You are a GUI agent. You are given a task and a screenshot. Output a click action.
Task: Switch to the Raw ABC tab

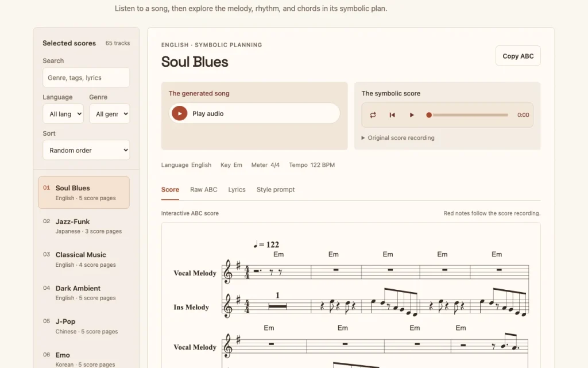tap(204, 190)
